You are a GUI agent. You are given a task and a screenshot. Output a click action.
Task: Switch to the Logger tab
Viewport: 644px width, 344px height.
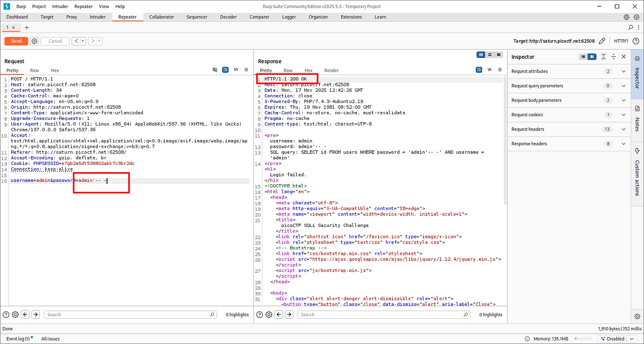point(289,17)
